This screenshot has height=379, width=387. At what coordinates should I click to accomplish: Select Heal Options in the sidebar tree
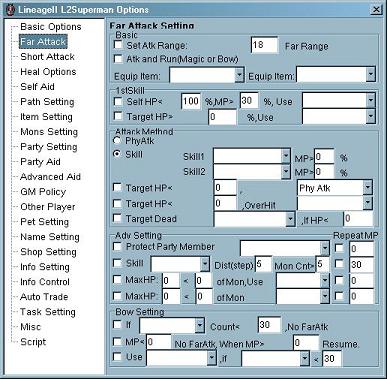pos(48,72)
